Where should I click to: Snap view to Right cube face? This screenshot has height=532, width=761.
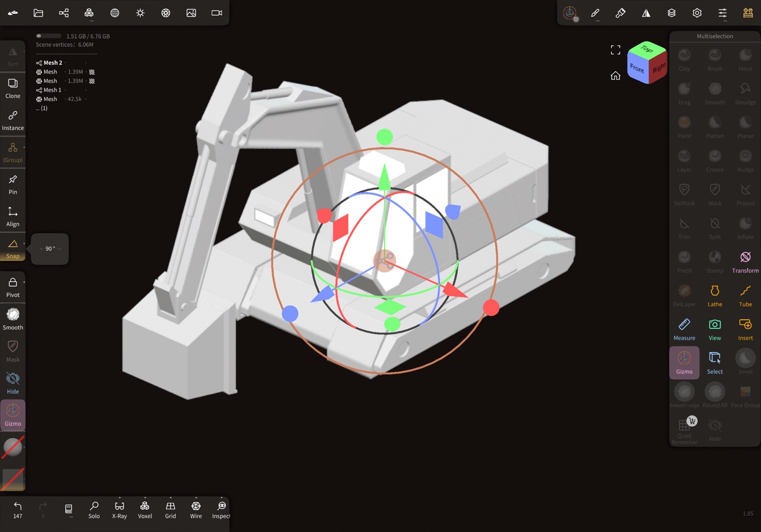tap(658, 68)
